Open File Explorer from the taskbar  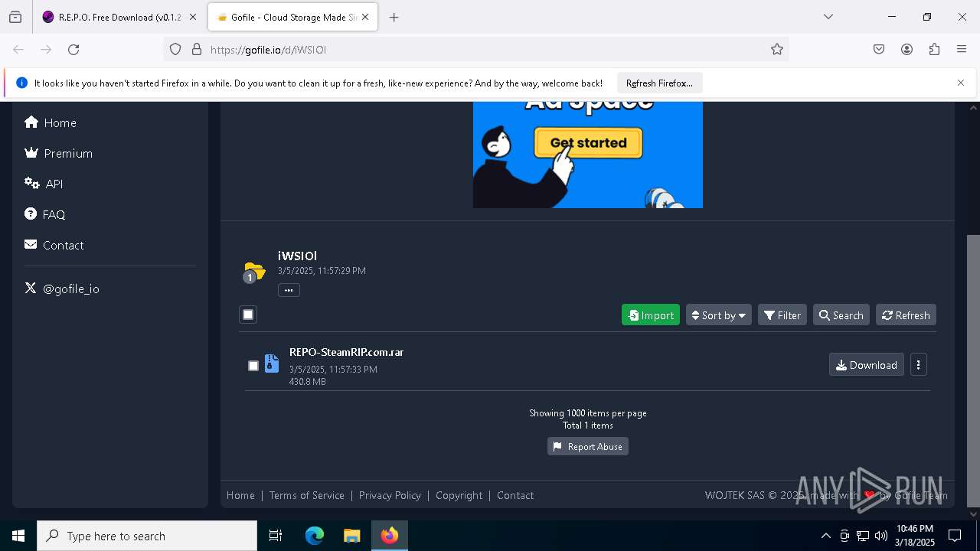351,536
